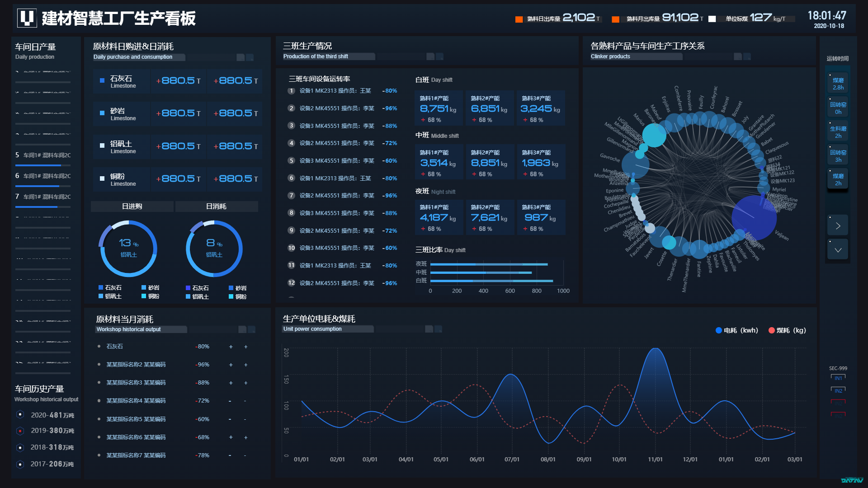
Task: Click the hexagon icon beside 2017-206万吨
Action: pos(20,464)
